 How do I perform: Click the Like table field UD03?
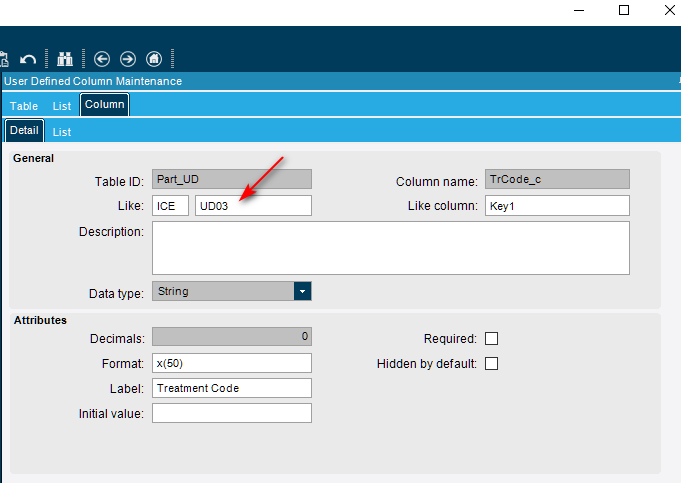[x=253, y=205]
